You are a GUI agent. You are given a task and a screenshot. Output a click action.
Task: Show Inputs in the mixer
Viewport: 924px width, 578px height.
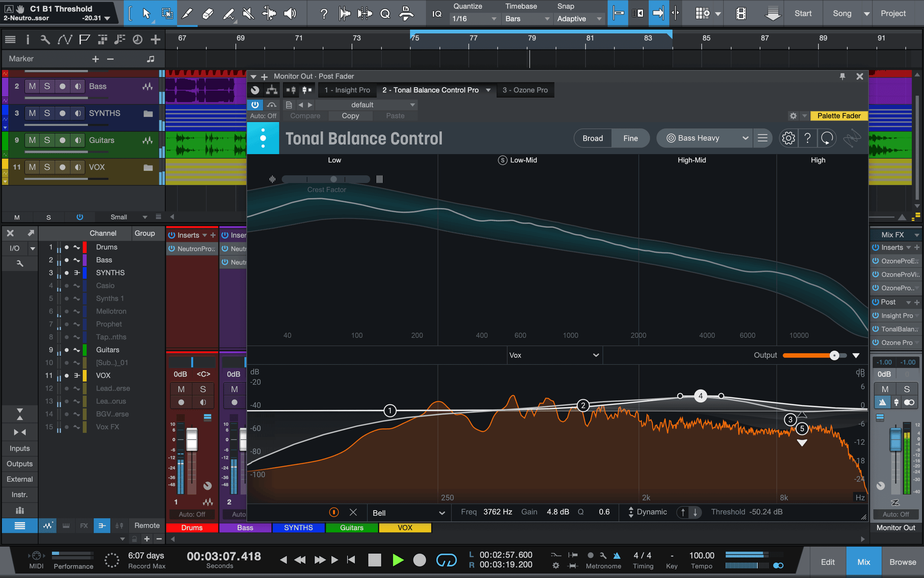click(20, 449)
